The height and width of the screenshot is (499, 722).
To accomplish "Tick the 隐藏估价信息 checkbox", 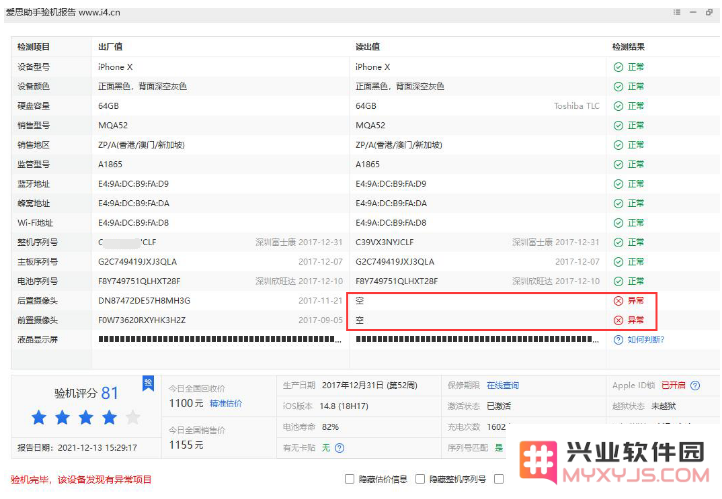I will click(x=349, y=479).
